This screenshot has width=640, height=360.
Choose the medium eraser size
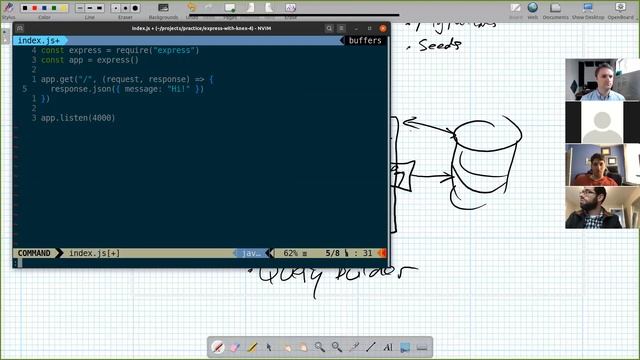coord(125,8)
